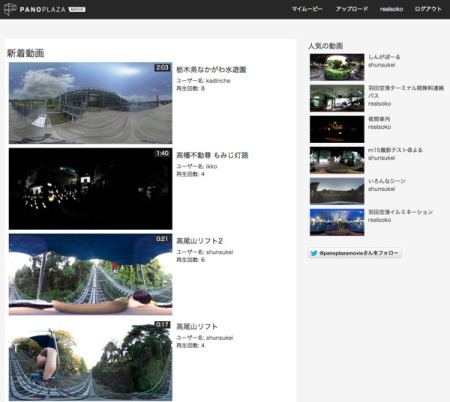Open the 高尾山リフト2 video thumbnail

pyautogui.click(x=90, y=274)
